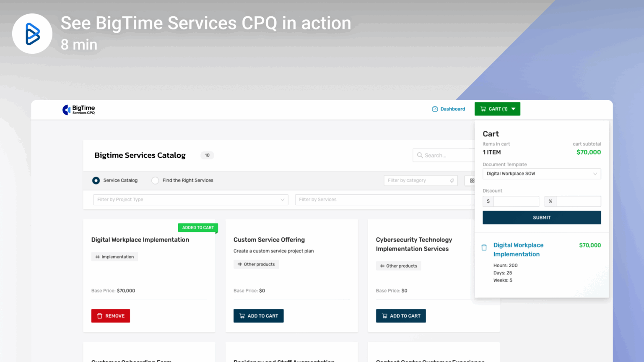Click the percentage discount input field

(578, 201)
